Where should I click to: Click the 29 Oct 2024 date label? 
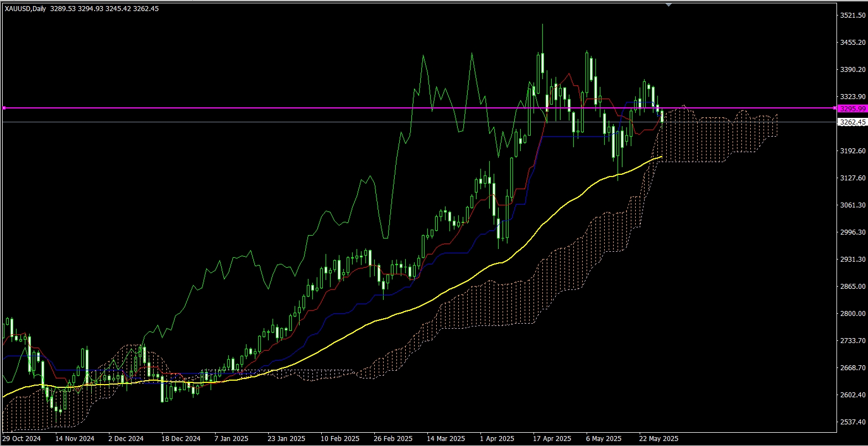click(x=22, y=439)
